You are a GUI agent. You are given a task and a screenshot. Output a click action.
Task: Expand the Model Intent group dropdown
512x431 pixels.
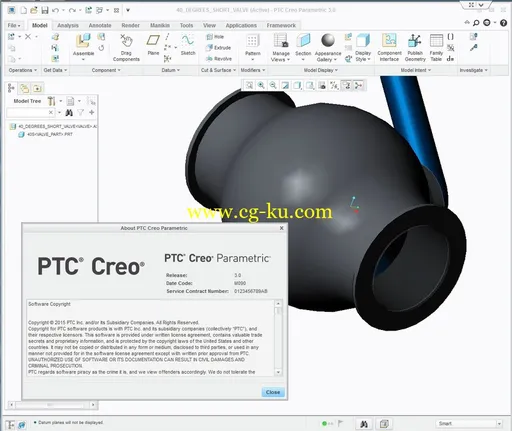416,70
